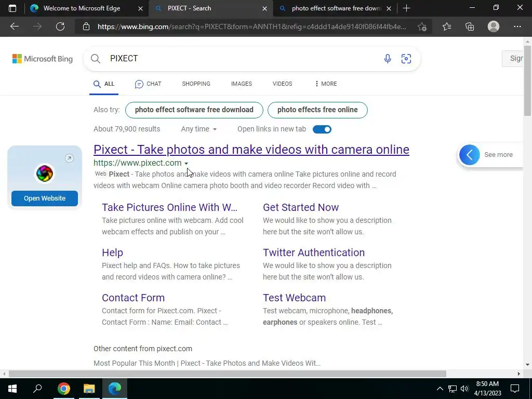Open the notification center
The width and height of the screenshot is (532, 399).
point(515,389)
